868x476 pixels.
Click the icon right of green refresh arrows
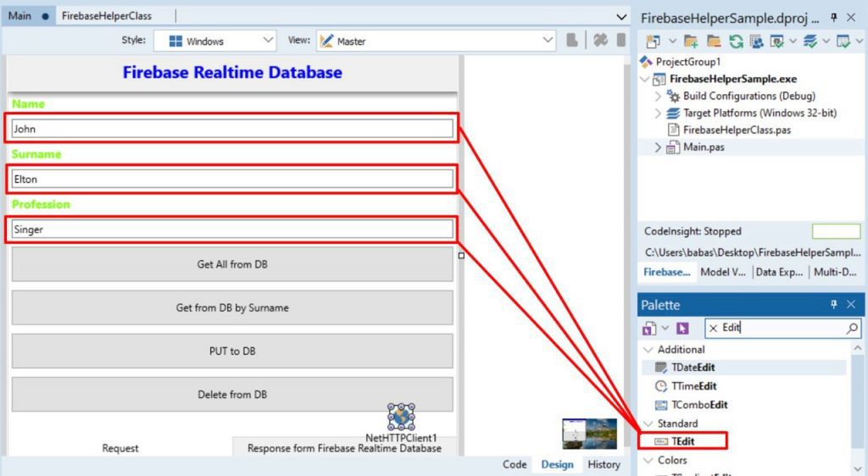(757, 41)
